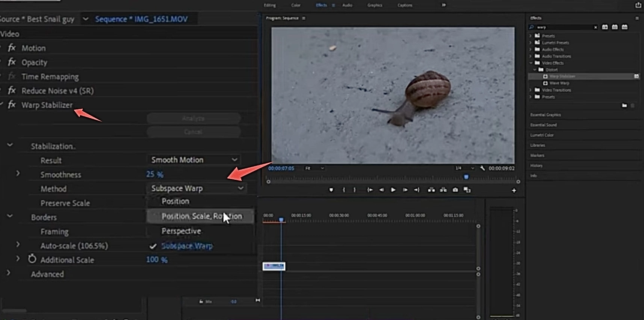Go to In point button
644x320 pixels.
click(x=370, y=190)
